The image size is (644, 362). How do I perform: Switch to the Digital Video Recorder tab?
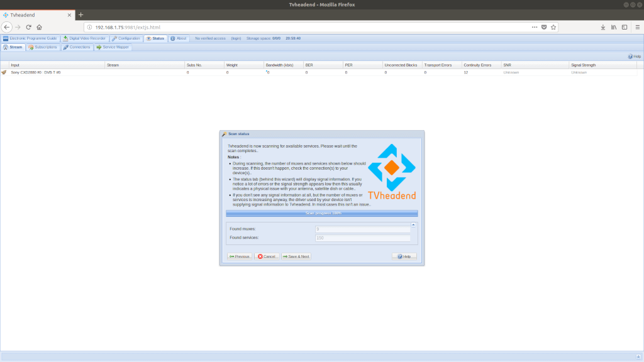(84, 38)
